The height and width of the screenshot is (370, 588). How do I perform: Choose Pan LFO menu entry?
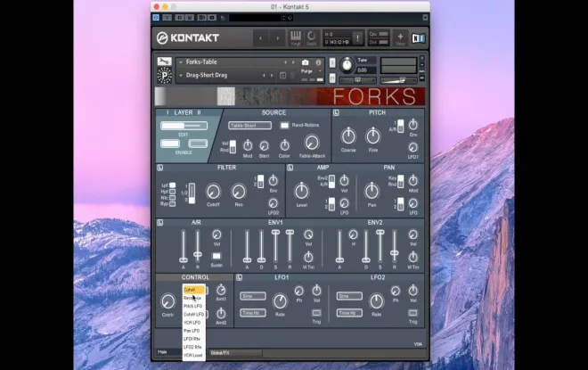(x=193, y=331)
